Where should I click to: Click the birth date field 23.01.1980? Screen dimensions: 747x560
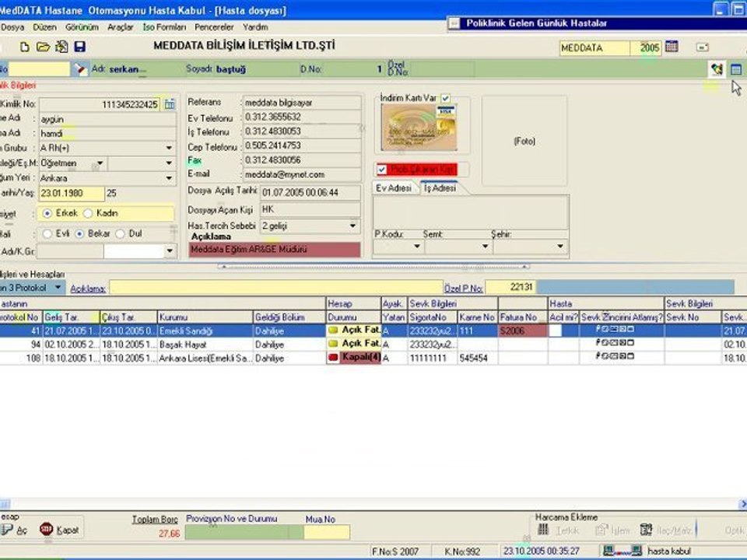pyautogui.click(x=72, y=194)
